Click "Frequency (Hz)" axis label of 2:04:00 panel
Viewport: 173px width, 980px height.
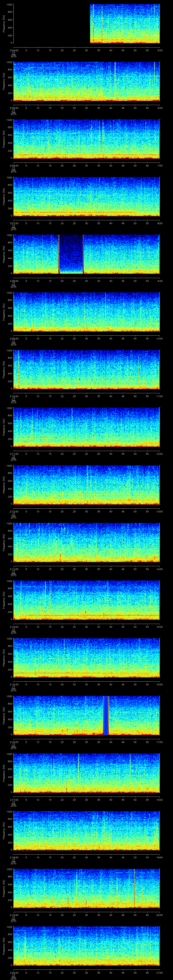coord(4,24)
